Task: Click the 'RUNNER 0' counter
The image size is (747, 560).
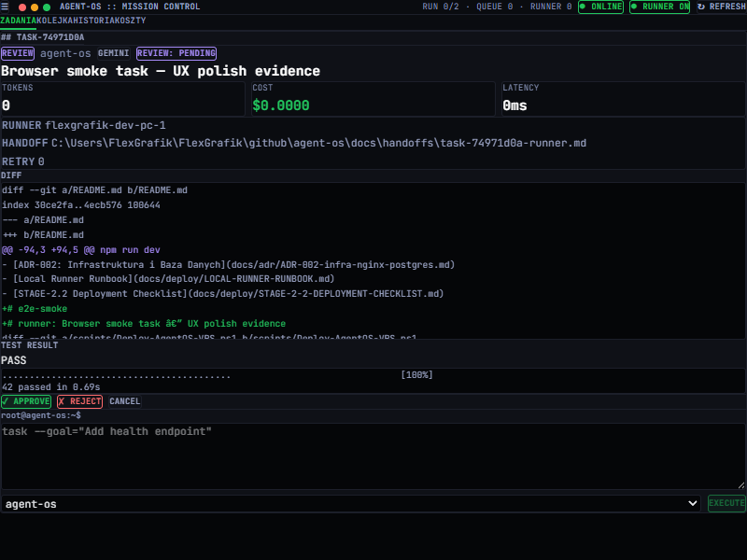Action: pyautogui.click(x=551, y=7)
